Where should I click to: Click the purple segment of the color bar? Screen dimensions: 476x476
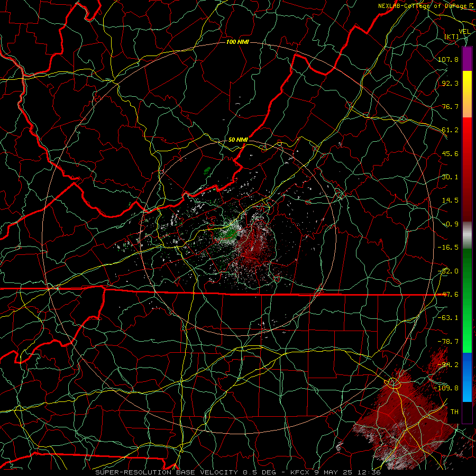coord(467,59)
